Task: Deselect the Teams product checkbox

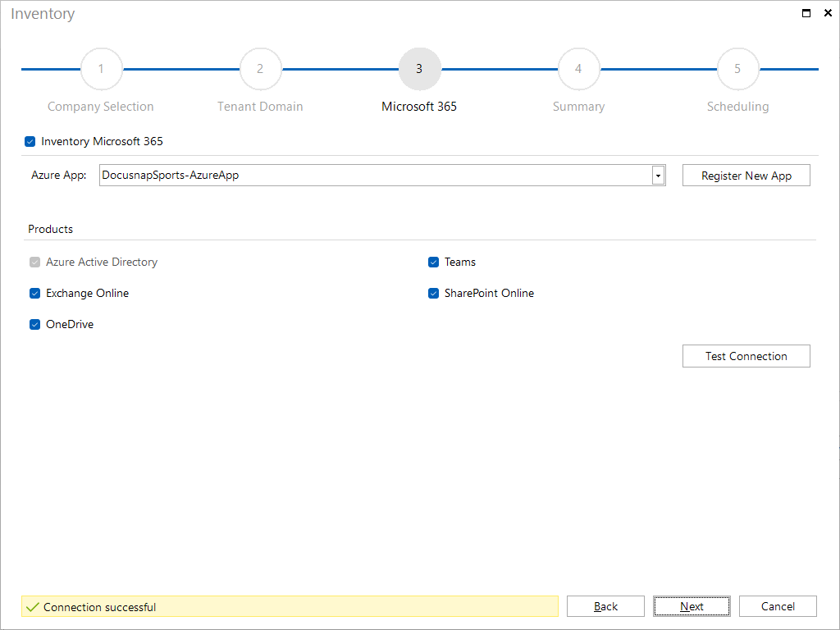Action: [x=433, y=262]
